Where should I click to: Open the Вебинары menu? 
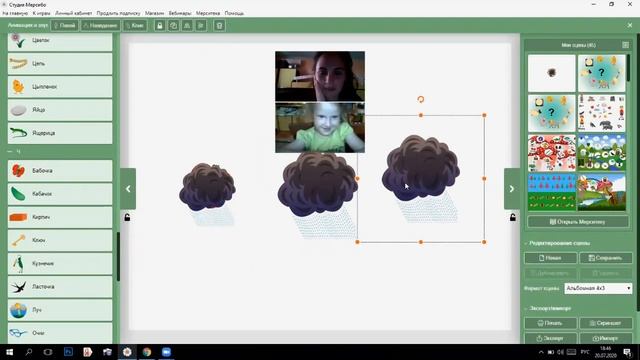(x=180, y=13)
